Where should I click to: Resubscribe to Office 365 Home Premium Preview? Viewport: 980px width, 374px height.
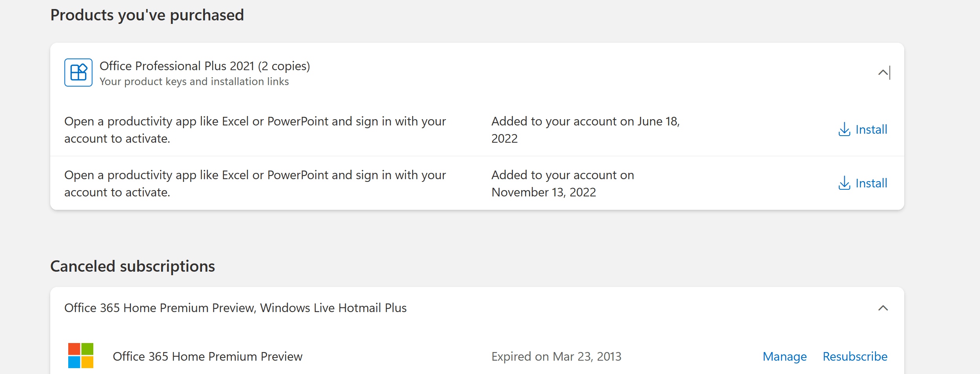point(855,356)
